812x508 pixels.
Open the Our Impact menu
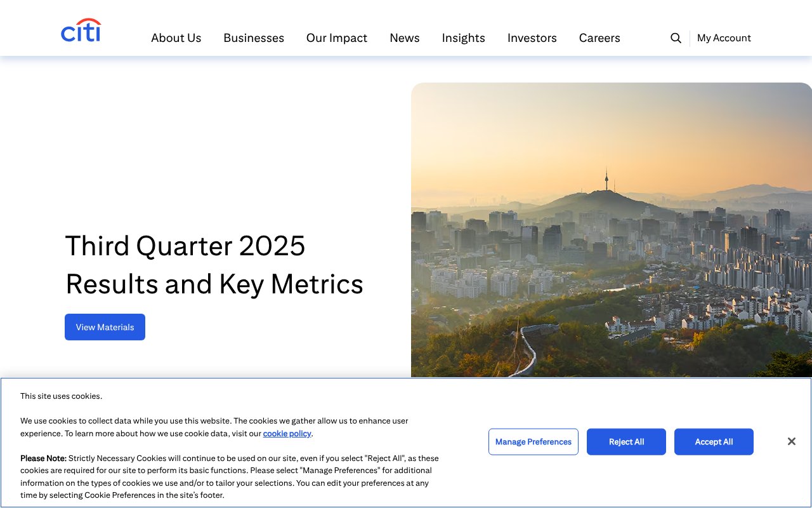coord(336,38)
